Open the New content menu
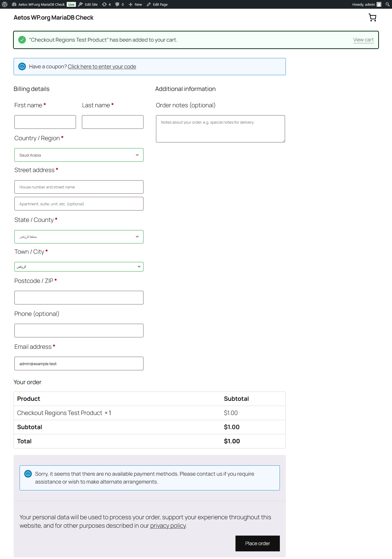 [135, 4]
